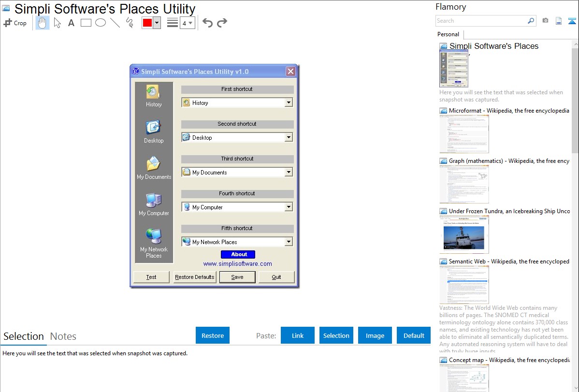Click the Under Frozen Tundra title text
579x392 pixels.
(509, 211)
